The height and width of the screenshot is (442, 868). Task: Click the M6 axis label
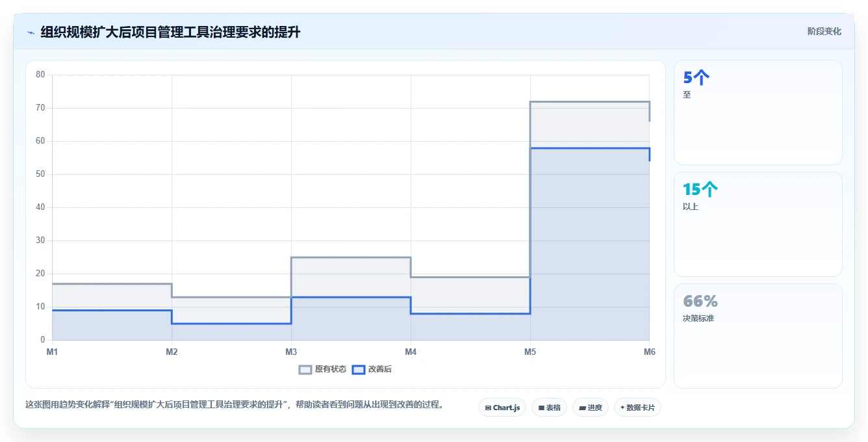[649, 352]
